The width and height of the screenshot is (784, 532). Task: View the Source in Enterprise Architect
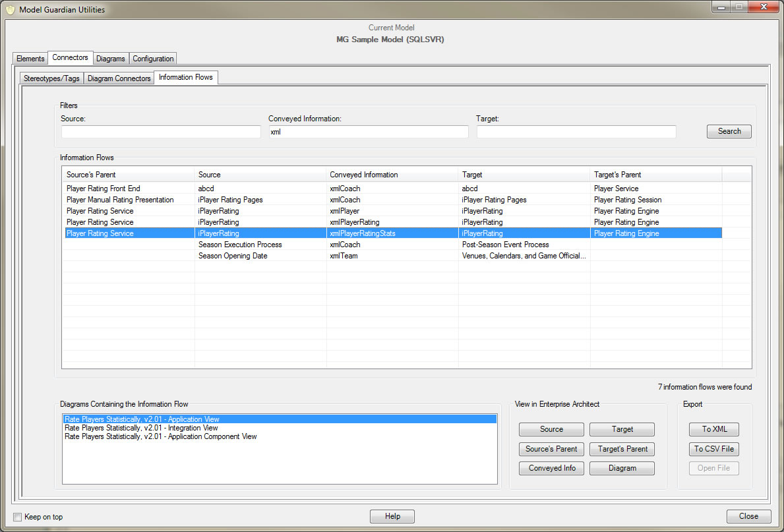point(551,430)
